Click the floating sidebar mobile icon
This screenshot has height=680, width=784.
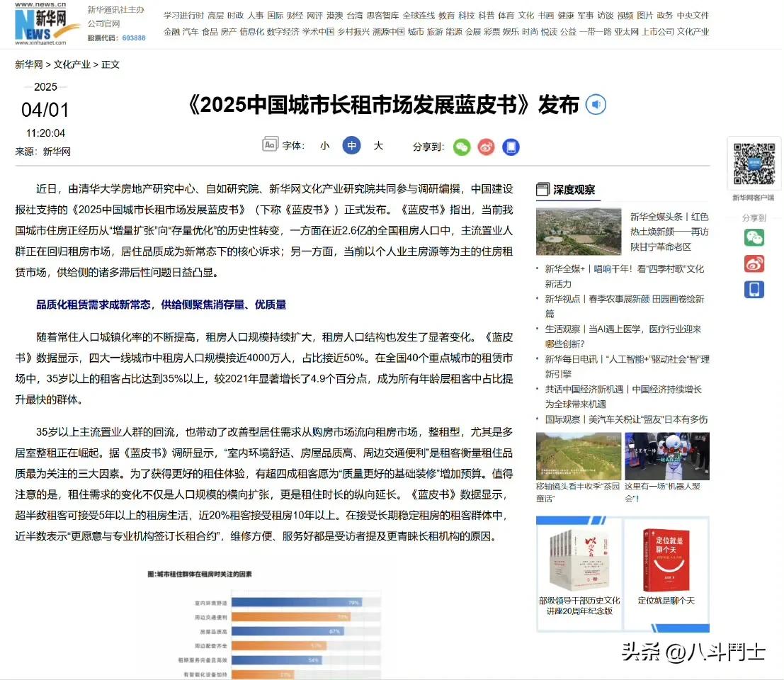coord(754,289)
